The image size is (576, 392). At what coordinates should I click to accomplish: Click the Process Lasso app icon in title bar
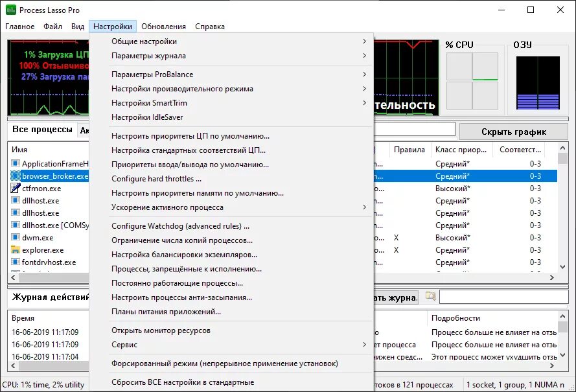pos(11,10)
